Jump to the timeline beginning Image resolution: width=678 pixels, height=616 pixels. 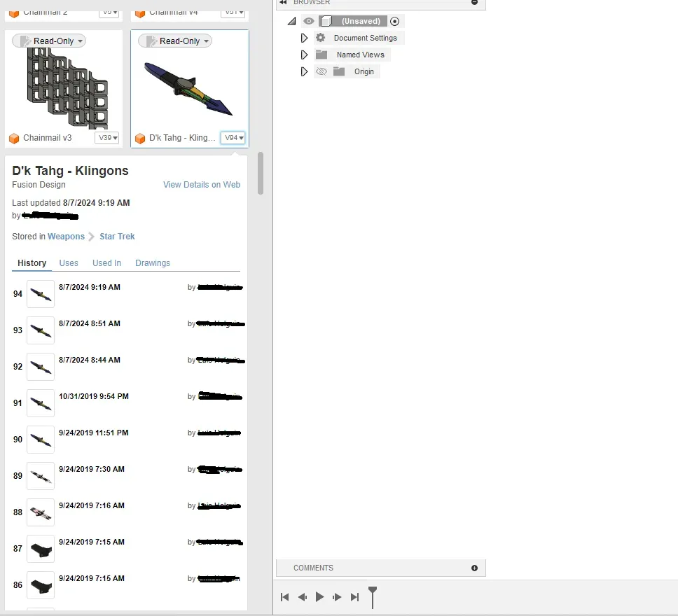point(285,597)
